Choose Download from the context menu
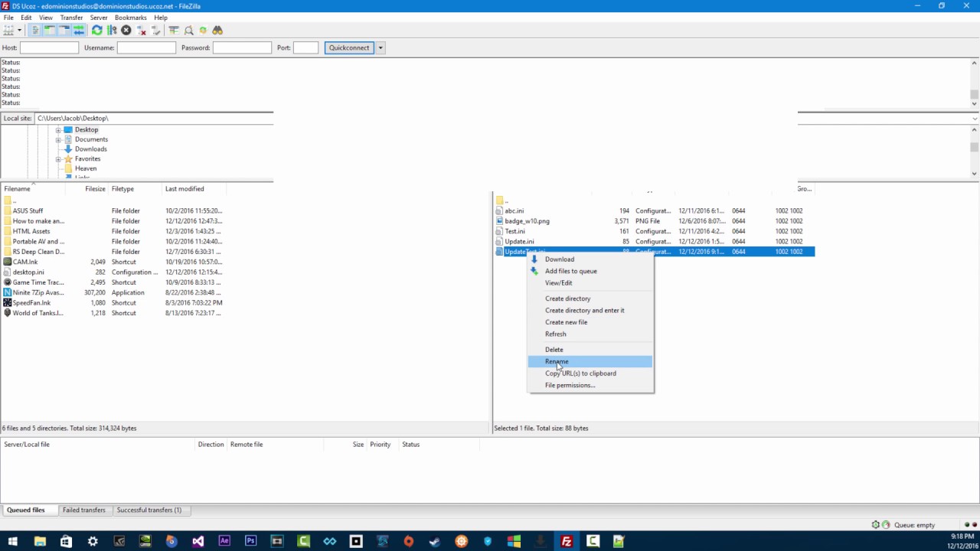This screenshot has height=551, width=980. [590, 259]
